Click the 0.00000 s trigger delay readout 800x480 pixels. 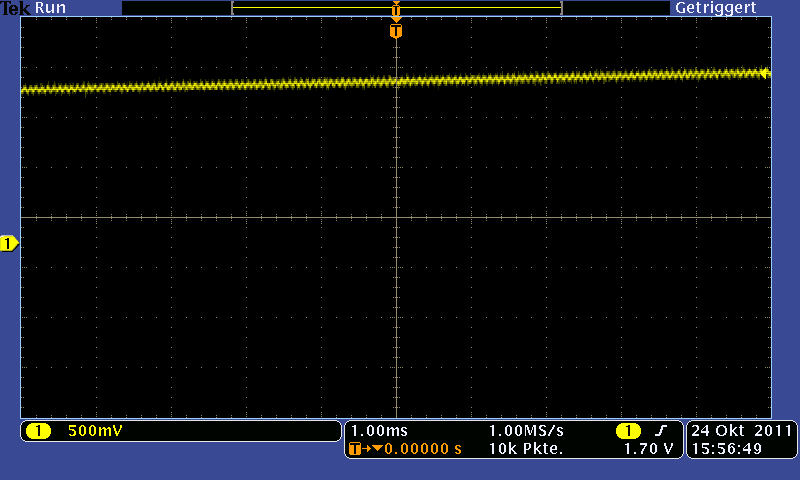(x=423, y=449)
